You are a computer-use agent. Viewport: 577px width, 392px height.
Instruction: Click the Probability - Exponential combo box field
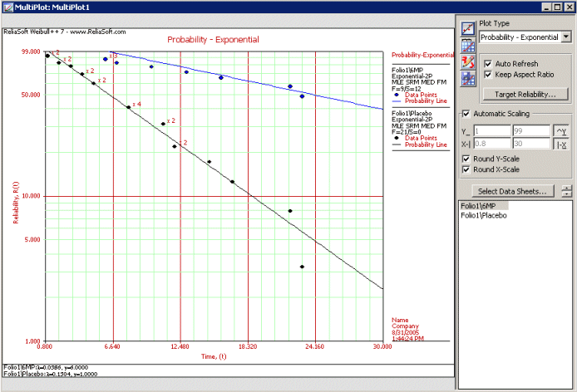point(520,37)
